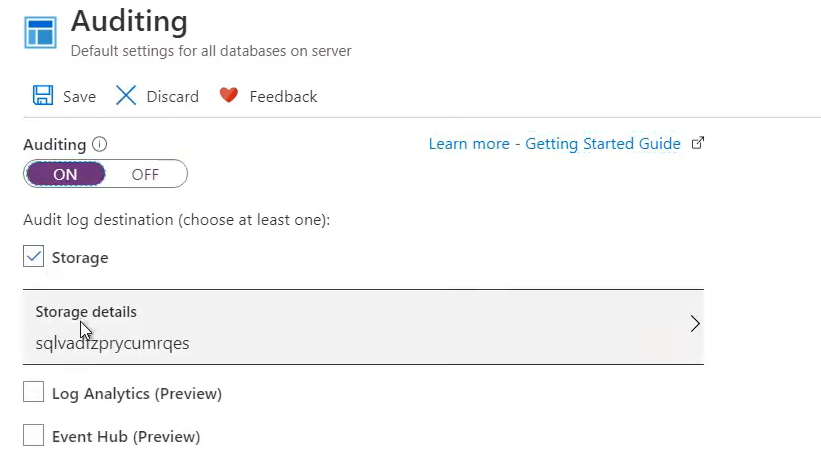Uncheck the Storage checkbox

[34, 257]
